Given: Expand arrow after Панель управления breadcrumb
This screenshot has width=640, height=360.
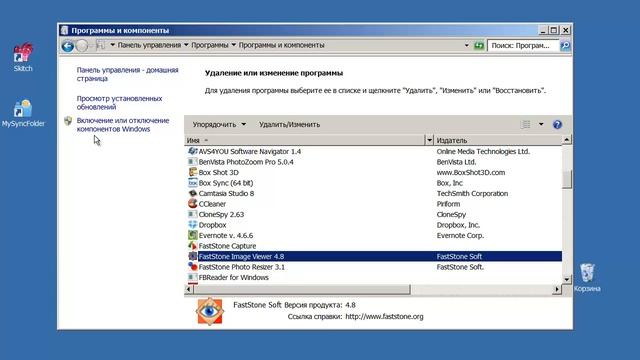Looking at the screenshot, I should pos(186,45).
